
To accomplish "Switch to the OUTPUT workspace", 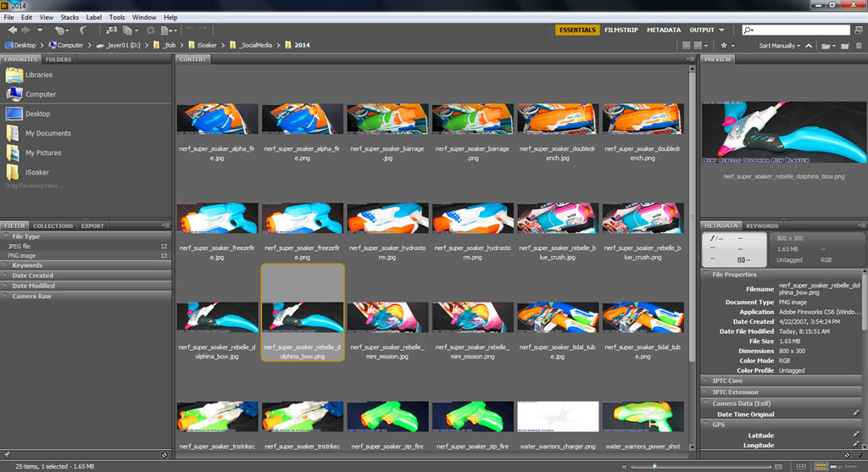I will coord(702,30).
